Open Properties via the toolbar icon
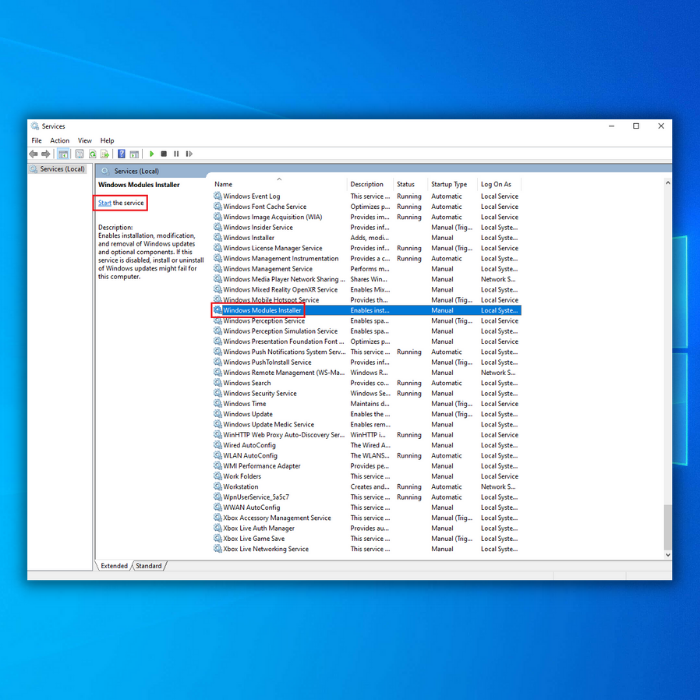Viewport: 700px width, 700px height. point(79,154)
